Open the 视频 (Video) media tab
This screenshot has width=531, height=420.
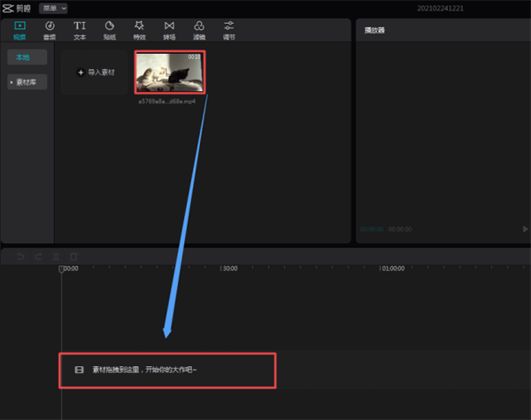[x=20, y=30]
